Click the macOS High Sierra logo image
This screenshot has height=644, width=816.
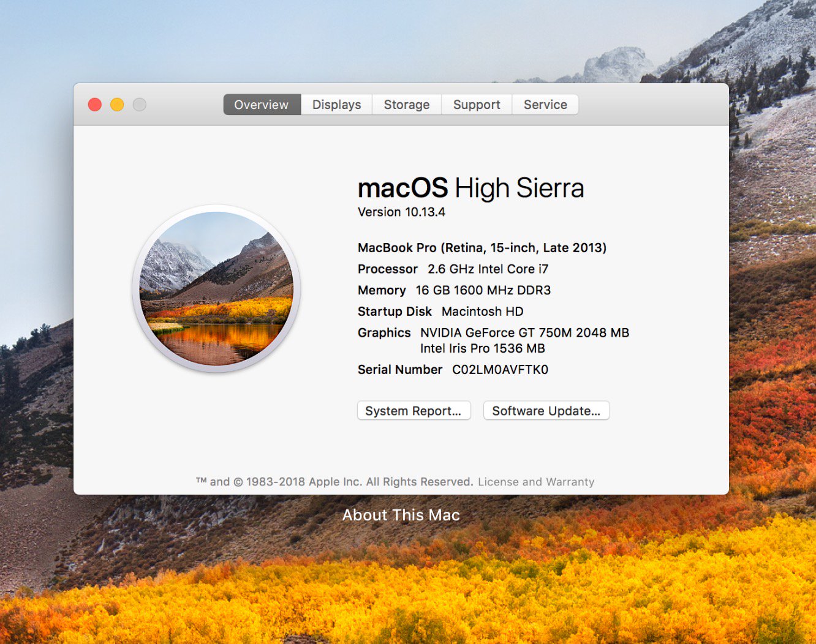(x=216, y=288)
